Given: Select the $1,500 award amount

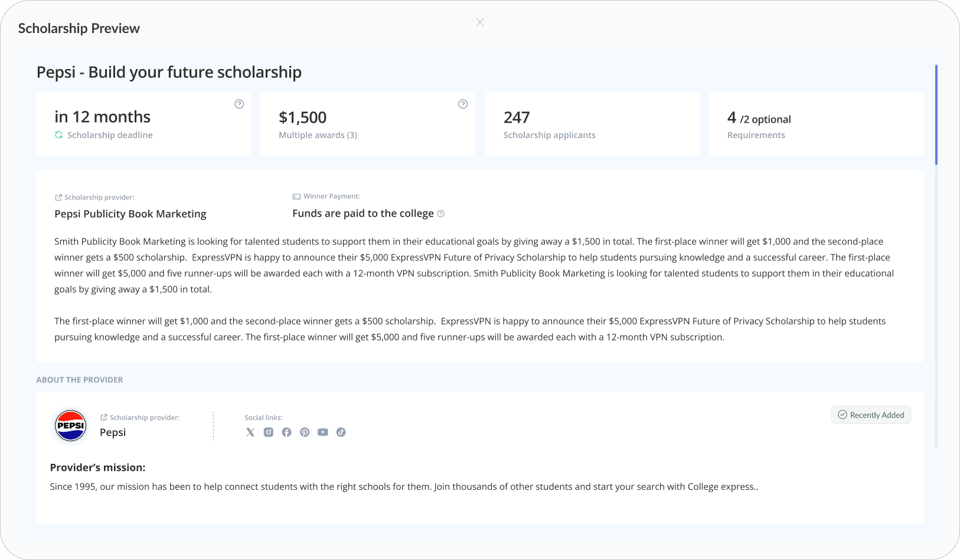Looking at the screenshot, I should click(x=303, y=117).
